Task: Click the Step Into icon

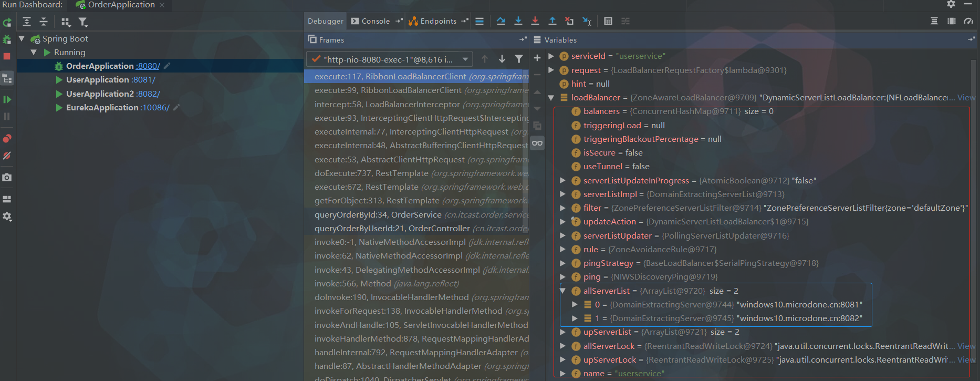Action: click(518, 21)
